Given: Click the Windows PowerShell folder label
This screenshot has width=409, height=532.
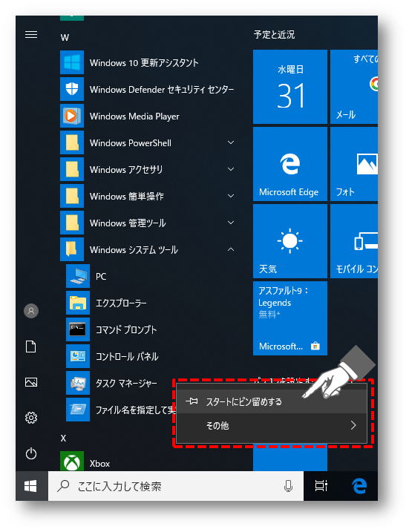Looking at the screenshot, I should pos(131,143).
